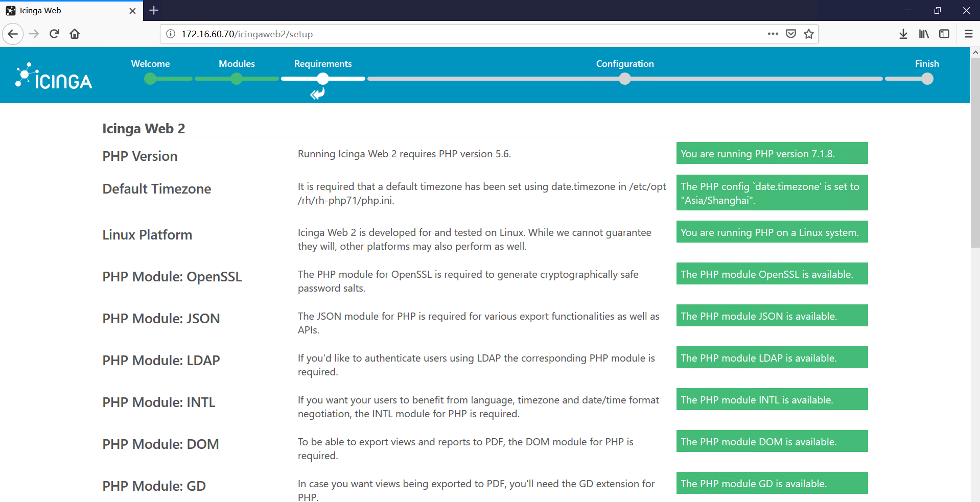Click the OpenSSL password salts description
Image resolution: width=980 pixels, height=502 pixels.
(468, 281)
